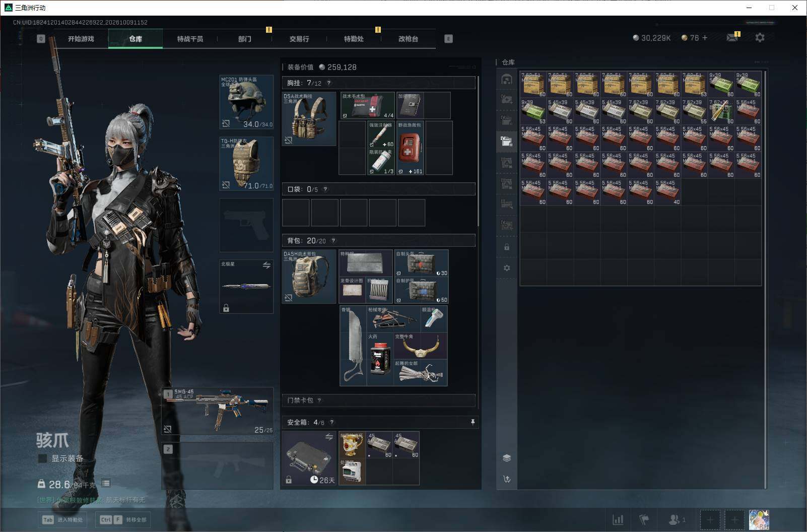Click the plus next to 76 currency

tap(705, 38)
